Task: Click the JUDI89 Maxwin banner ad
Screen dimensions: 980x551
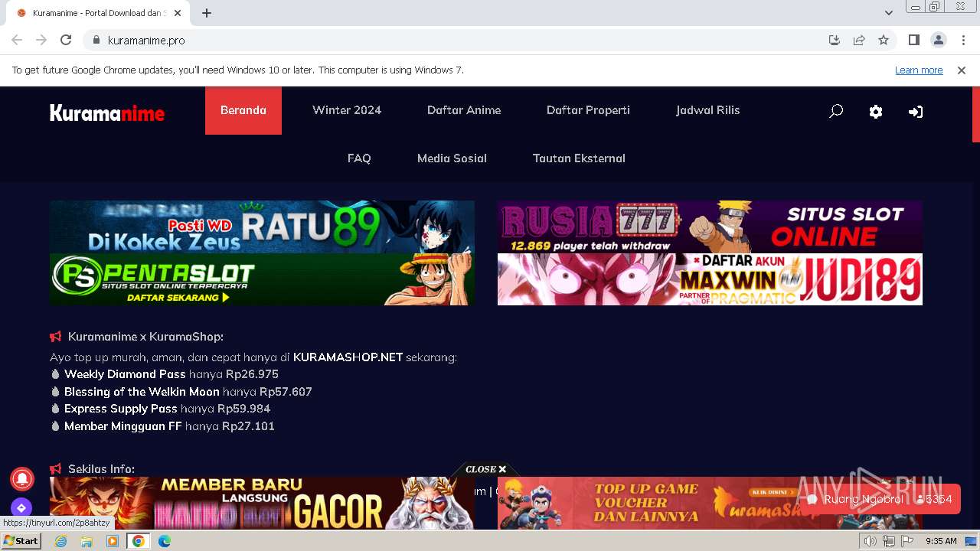Action: [710, 279]
